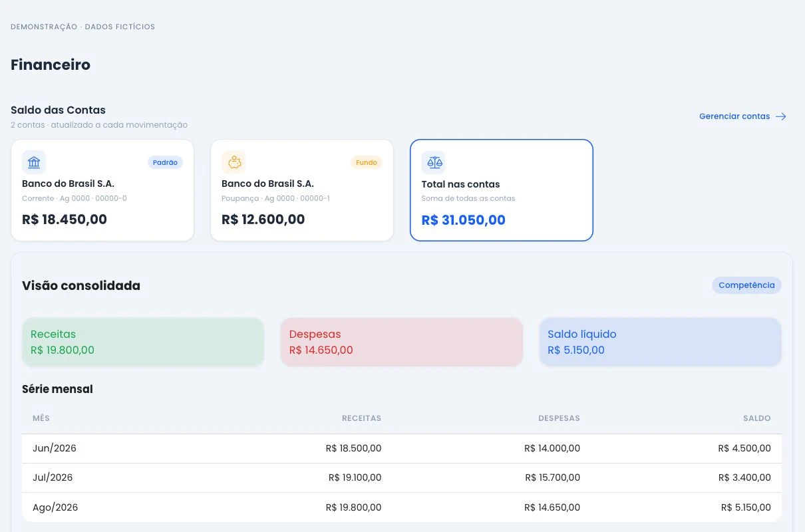This screenshot has height=532, width=805.
Task: Click the Fundo badge on the savings account
Action: click(x=367, y=162)
